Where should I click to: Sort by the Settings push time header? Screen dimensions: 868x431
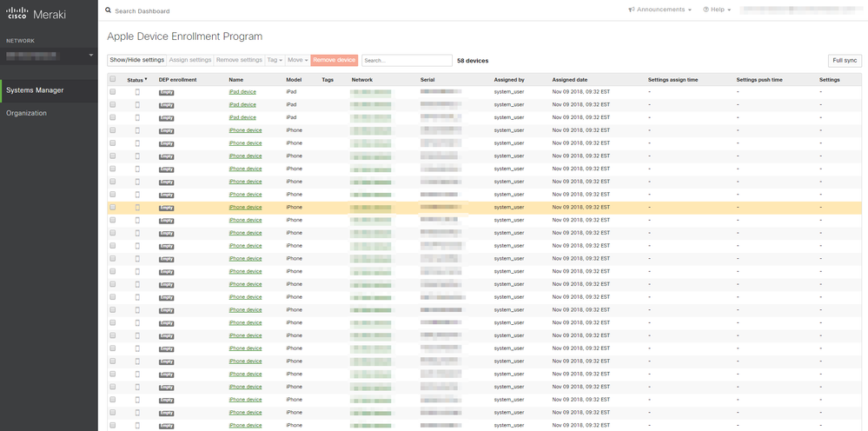[x=759, y=80]
